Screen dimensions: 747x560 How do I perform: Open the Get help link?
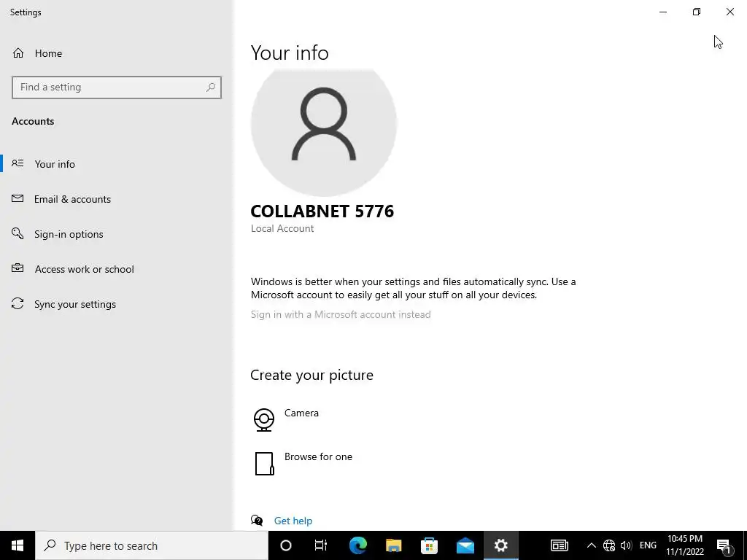click(293, 521)
